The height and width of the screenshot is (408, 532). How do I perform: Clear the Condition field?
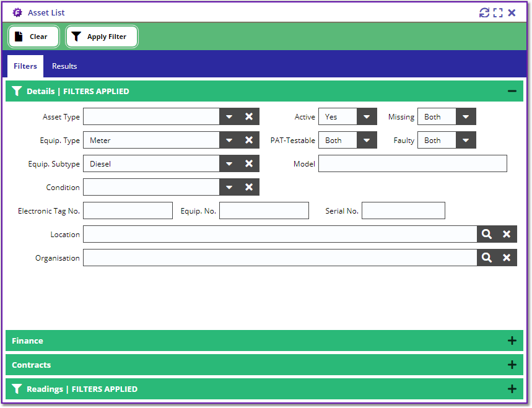click(249, 187)
